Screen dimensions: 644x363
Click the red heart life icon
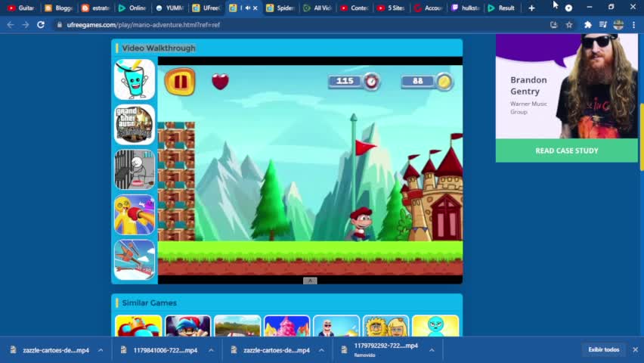[220, 82]
